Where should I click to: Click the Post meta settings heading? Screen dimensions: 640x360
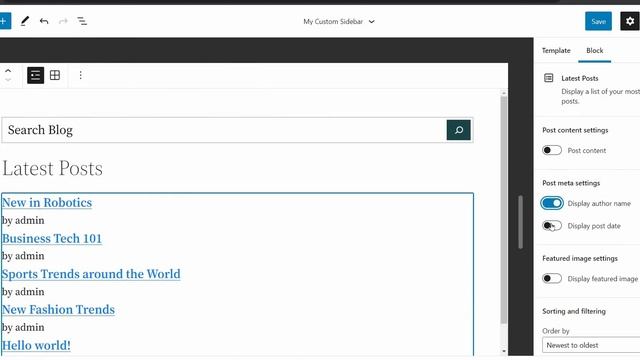tap(571, 183)
